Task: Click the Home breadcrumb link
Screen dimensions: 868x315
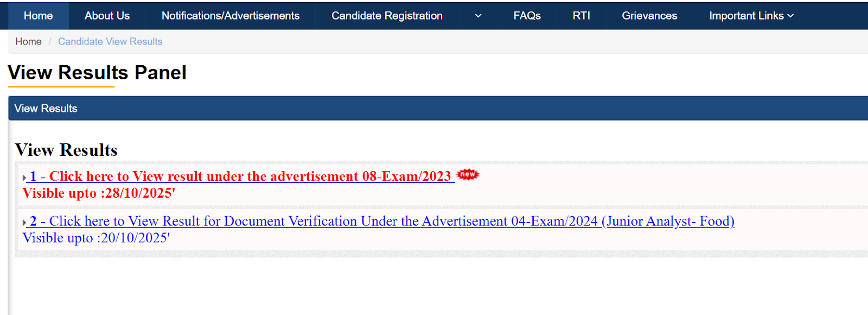Action: (28, 41)
